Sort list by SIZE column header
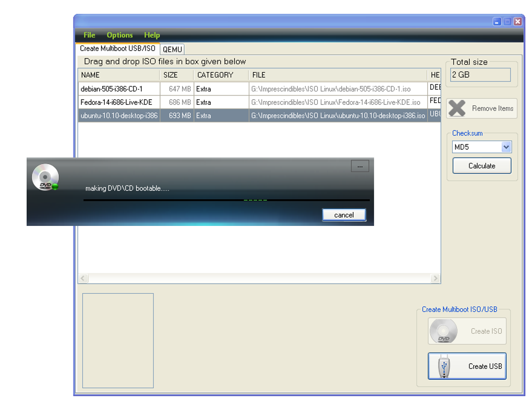This screenshot has width=532, height=407. coord(177,75)
